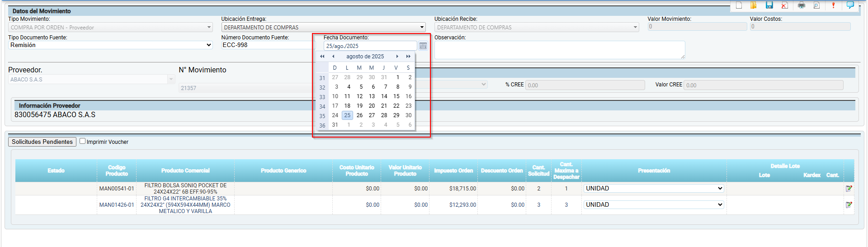Click the Número Documento Fuente field
Screen dimensions: 868x247
(267, 45)
